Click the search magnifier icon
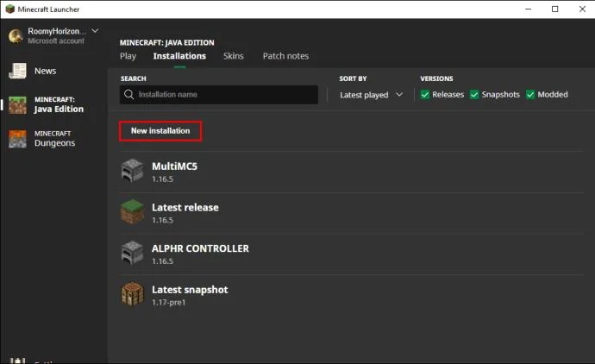The height and width of the screenshot is (364, 595). coord(129,95)
